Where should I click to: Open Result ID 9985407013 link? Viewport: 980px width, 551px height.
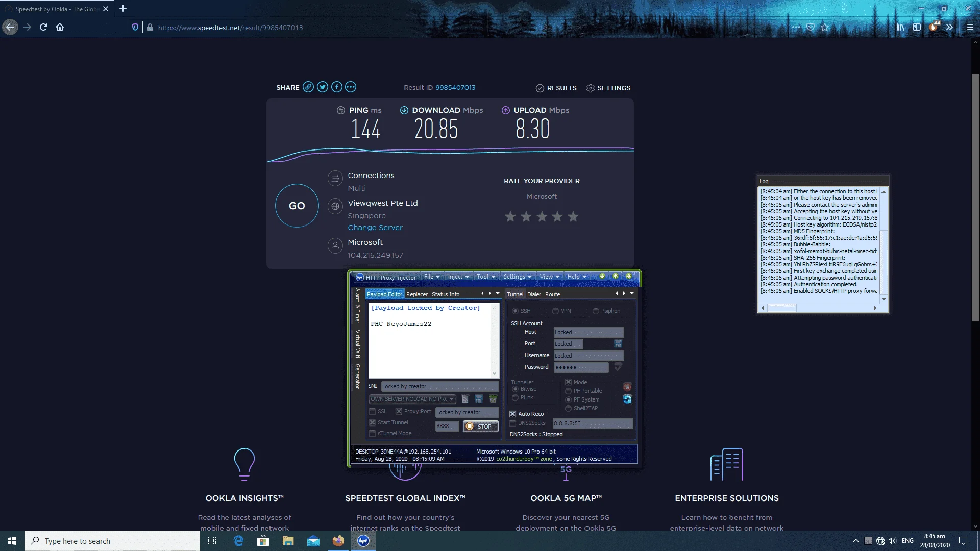(x=455, y=88)
